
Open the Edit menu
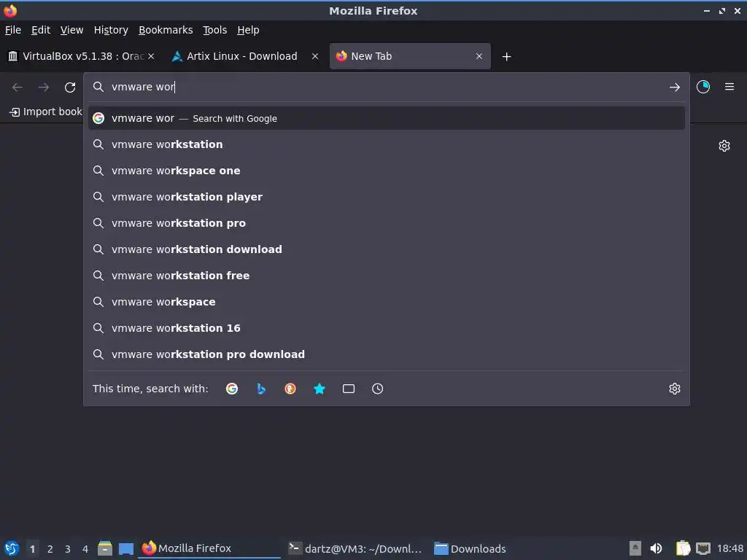(x=41, y=30)
